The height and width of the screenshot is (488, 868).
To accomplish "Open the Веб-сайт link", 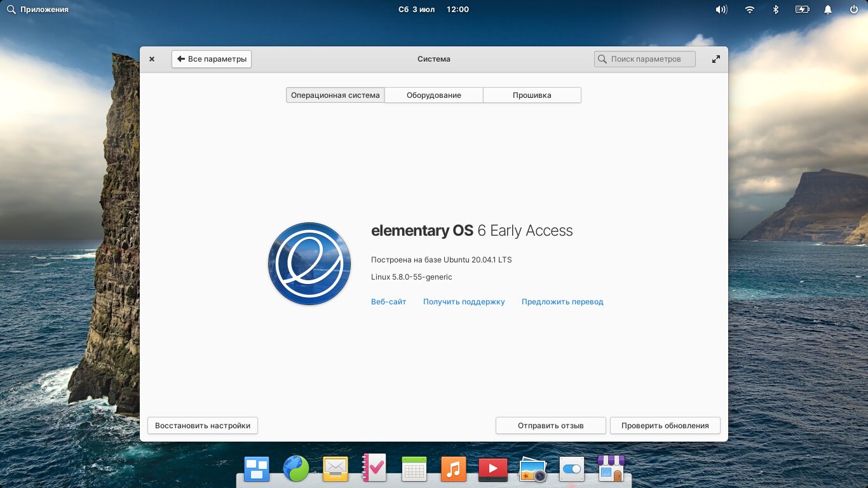I will tap(388, 302).
